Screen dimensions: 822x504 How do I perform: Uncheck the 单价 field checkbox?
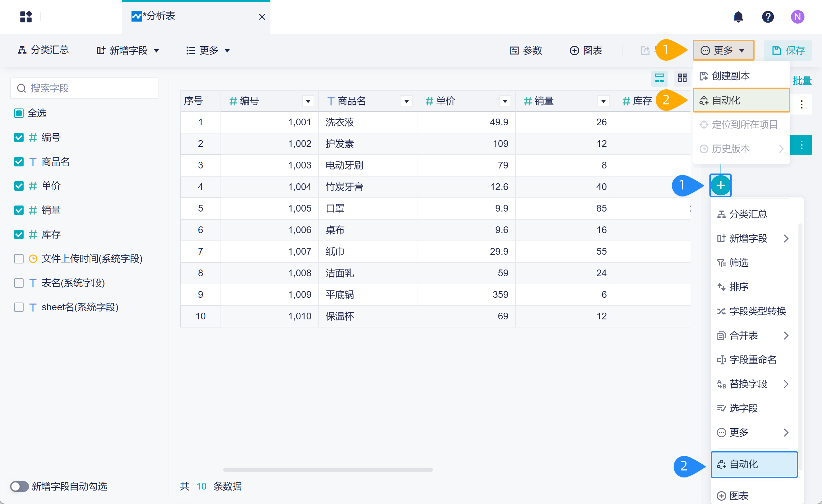(x=19, y=186)
